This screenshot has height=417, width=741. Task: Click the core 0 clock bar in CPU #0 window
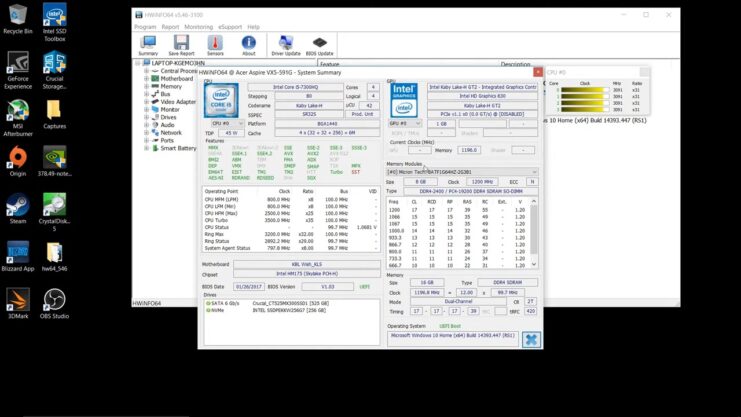(x=585, y=90)
